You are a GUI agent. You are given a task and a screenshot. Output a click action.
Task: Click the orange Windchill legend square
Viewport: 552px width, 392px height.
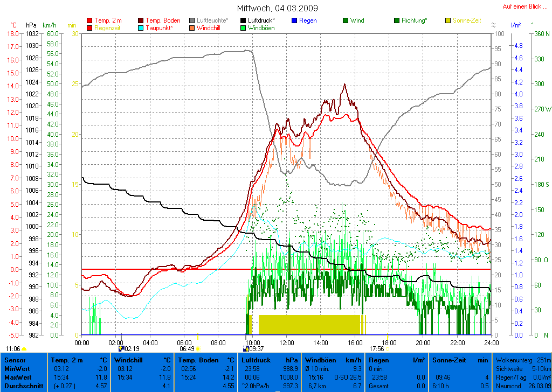(192, 27)
